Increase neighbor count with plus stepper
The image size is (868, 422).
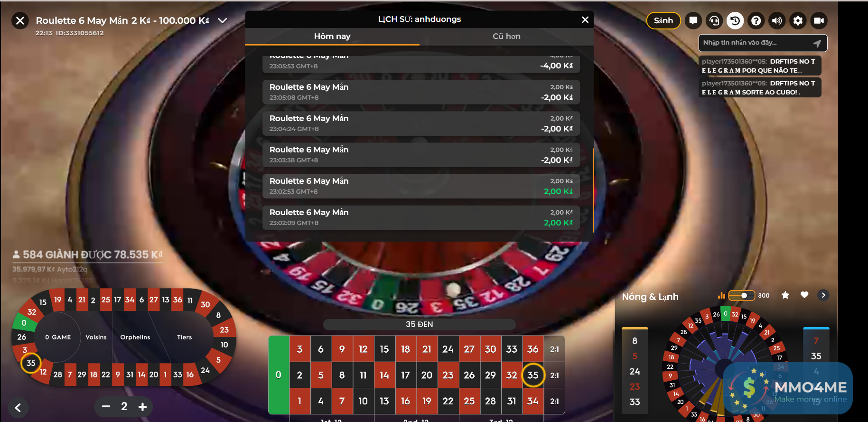tap(142, 407)
